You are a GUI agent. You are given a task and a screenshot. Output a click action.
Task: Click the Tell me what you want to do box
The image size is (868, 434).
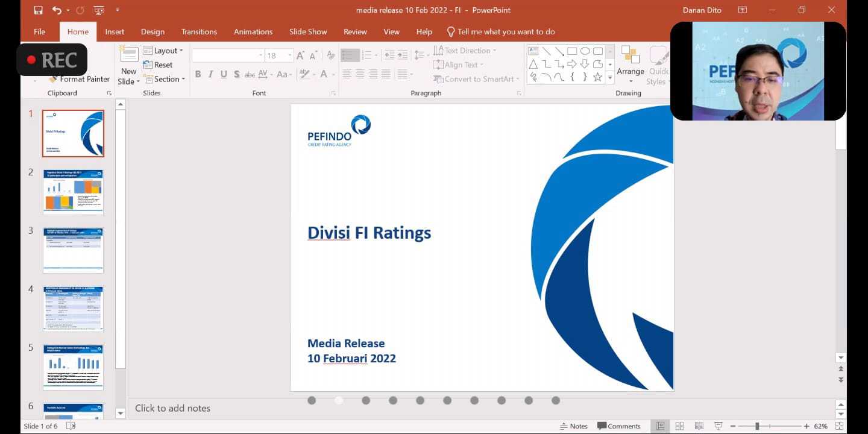coord(501,31)
